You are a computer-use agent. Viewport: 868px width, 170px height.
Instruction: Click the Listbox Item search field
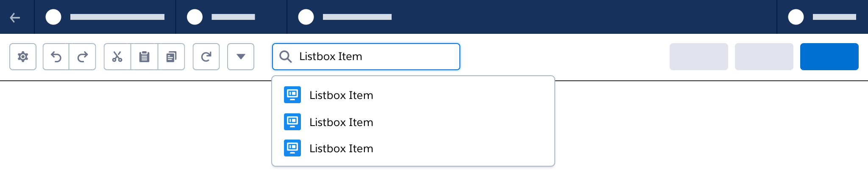pyautogui.click(x=373, y=57)
